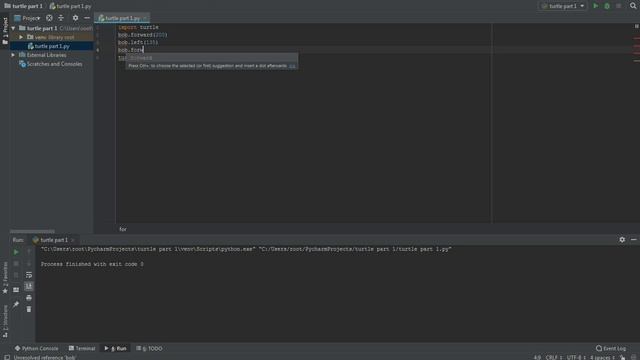Click the gray Stop button in top toolbar
This screenshot has width=640, height=360.
[618, 6]
